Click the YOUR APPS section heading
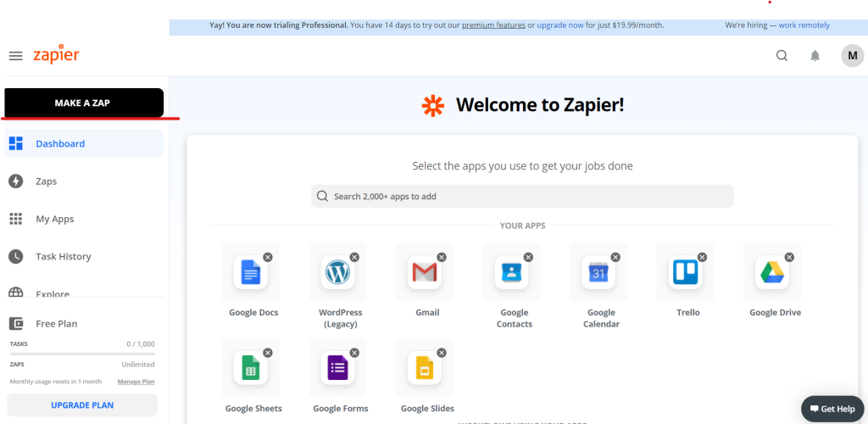The image size is (868, 424). click(x=522, y=226)
